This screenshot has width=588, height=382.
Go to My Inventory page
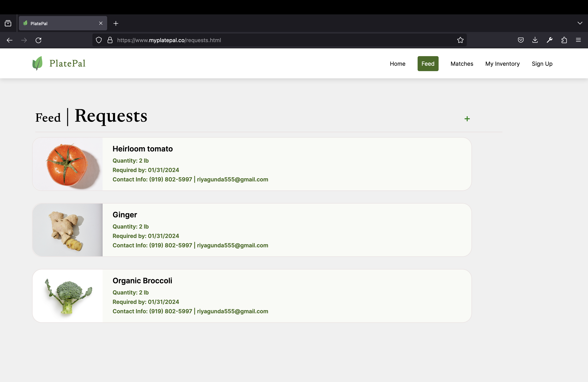pyautogui.click(x=502, y=64)
